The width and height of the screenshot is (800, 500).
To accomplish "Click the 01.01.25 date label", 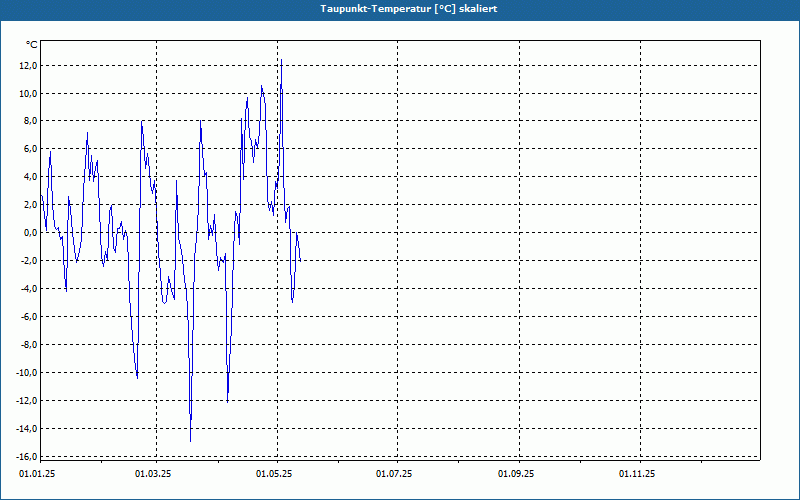I will pyautogui.click(x=37, y=474).
